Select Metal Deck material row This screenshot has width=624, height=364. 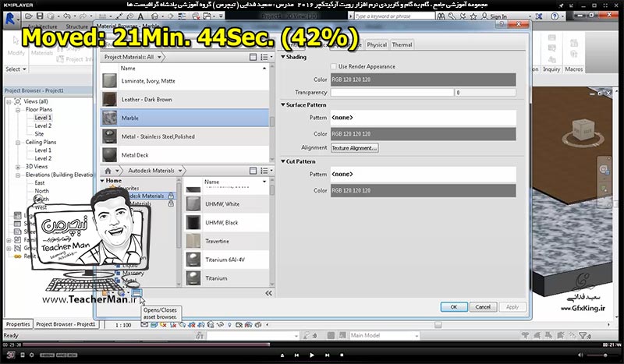pos(185,155)
